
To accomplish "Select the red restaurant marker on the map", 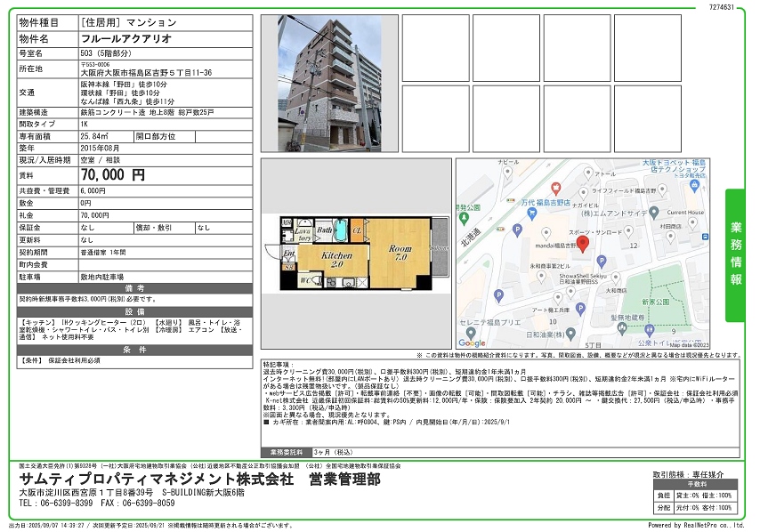I will coord(555,188).
